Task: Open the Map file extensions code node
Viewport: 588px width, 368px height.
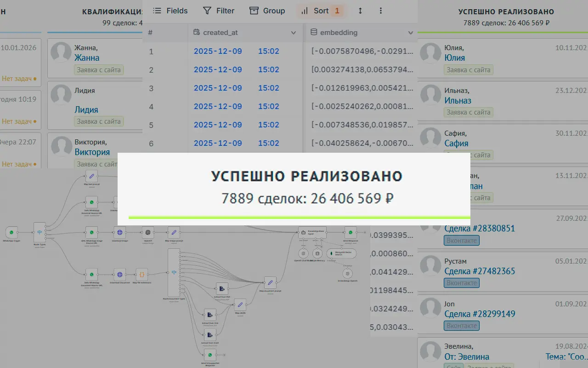Action: point(141,275)
